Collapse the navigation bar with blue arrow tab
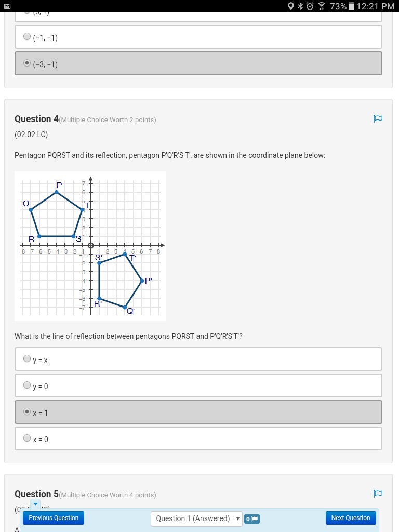Screen dimensions: 399x532 coord(35,504)
